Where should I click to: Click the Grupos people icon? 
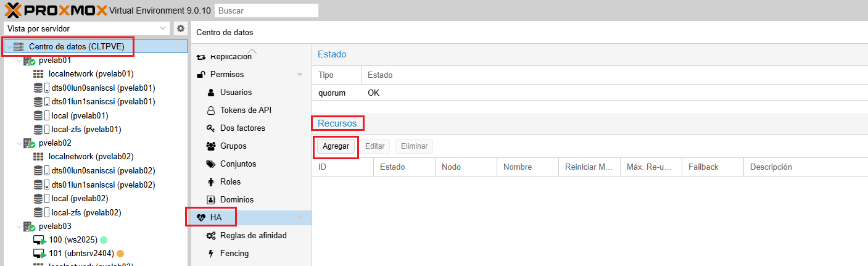coord(210,146)
